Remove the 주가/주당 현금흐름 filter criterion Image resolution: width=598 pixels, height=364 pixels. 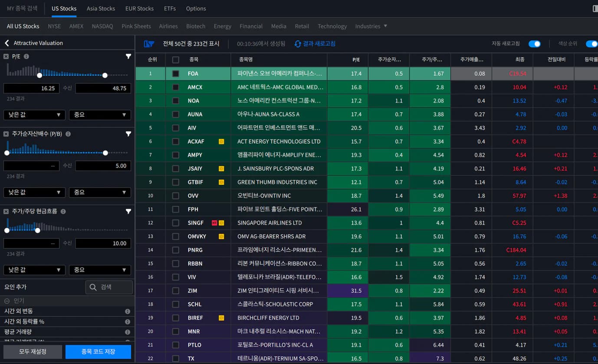pos(6,211)
